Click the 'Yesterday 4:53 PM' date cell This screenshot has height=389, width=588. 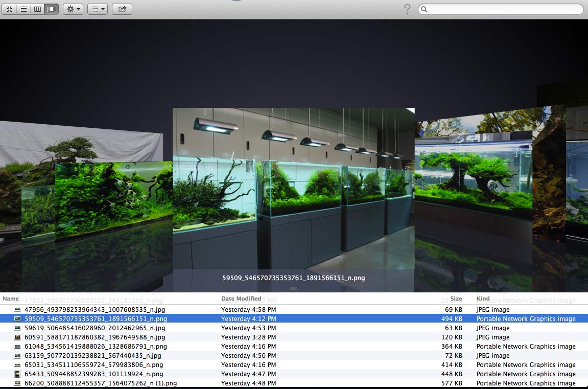pos(248,328)
